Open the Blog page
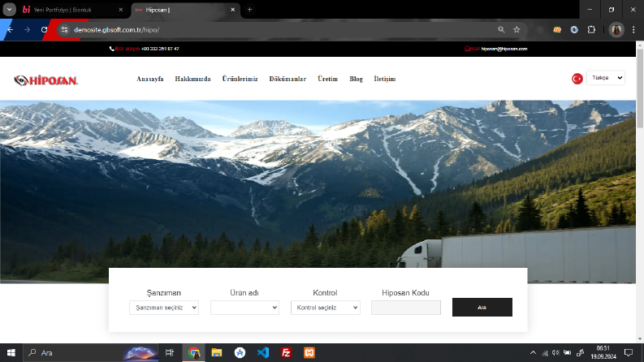644x362 pixels. click(356, 79)
